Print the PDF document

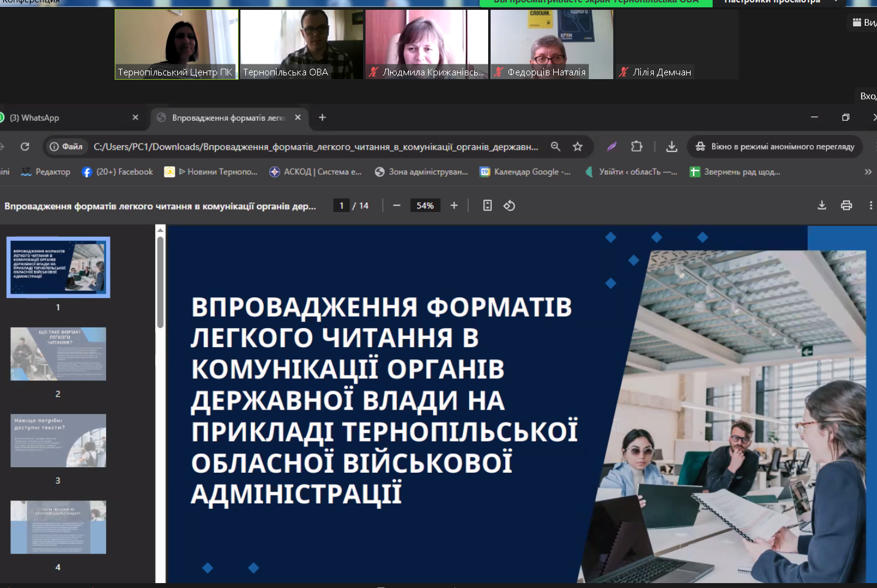[846, 205]
